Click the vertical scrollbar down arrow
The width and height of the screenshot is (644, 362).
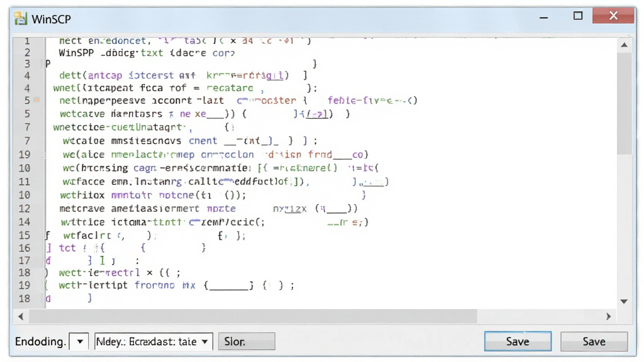pyautogui.click(x=624, y=302)
